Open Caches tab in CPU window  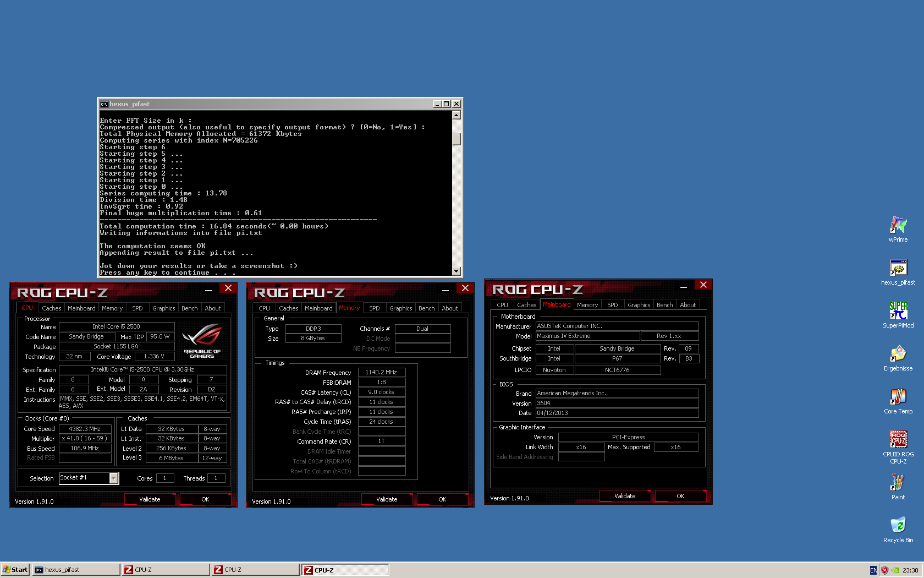[x=52, y=308]
